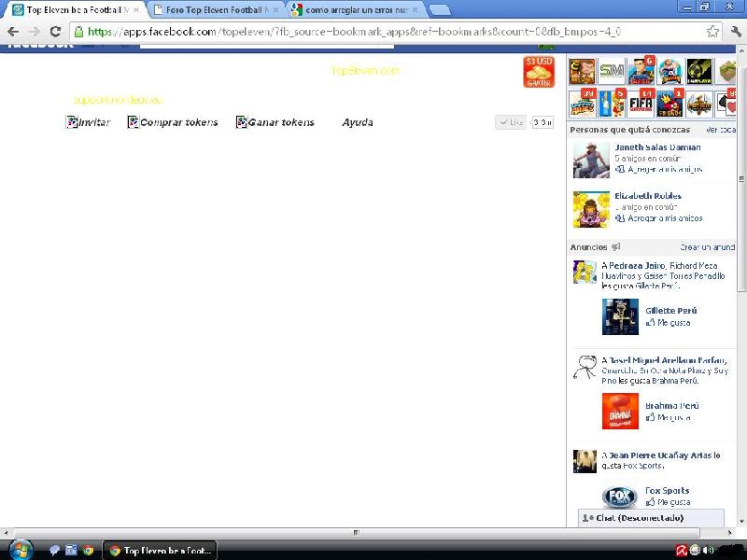
Task: Expand the Chat (Desconectado) bar
Action: point(649,517)
